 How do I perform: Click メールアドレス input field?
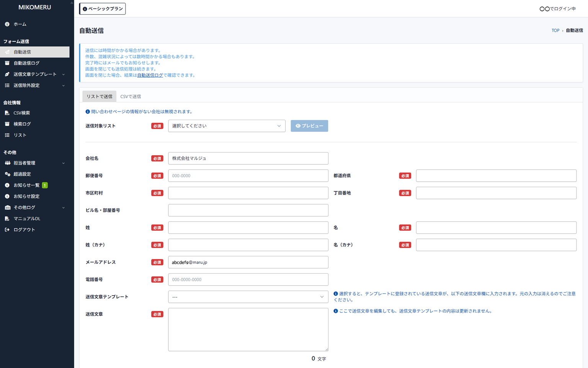(248, 262)
